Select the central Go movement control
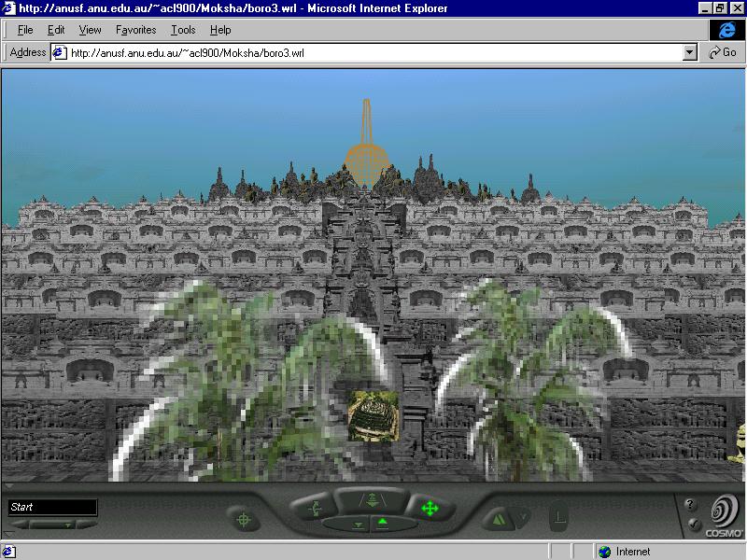Viewport: 747px width, 560px height. tap(372, 501)
